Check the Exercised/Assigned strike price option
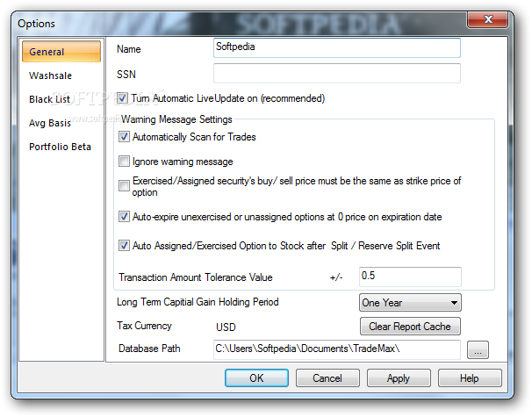 tap(124, 185)
